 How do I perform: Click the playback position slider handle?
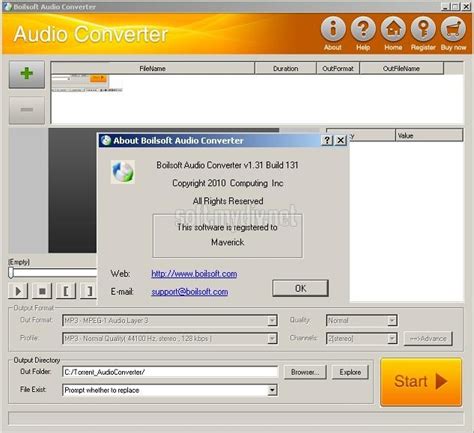[11, 273]
